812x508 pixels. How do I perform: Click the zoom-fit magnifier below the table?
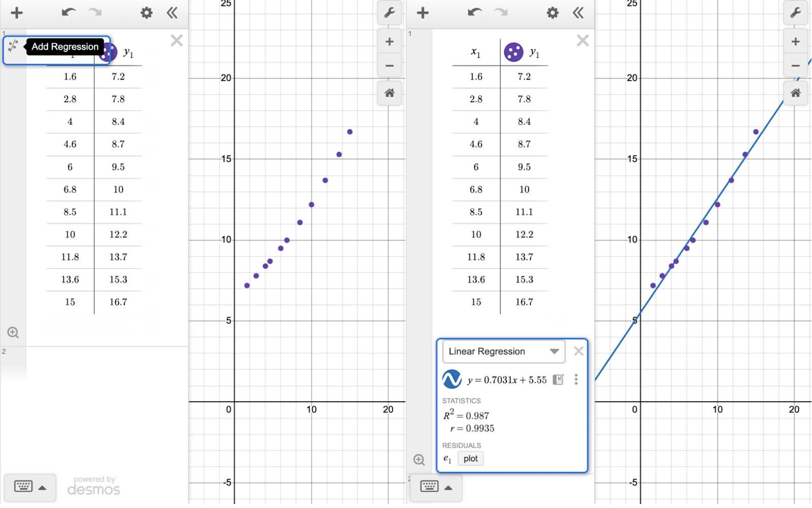click(13, 332)
